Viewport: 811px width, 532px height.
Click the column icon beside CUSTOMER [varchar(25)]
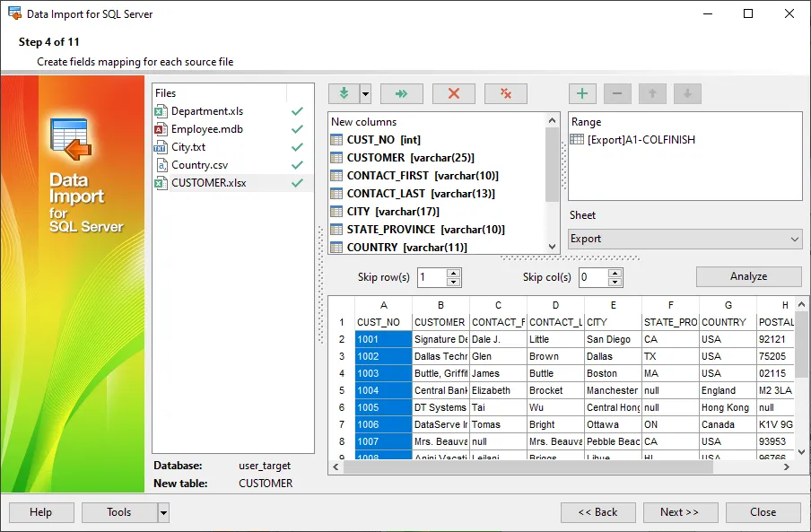pos(336,158)
